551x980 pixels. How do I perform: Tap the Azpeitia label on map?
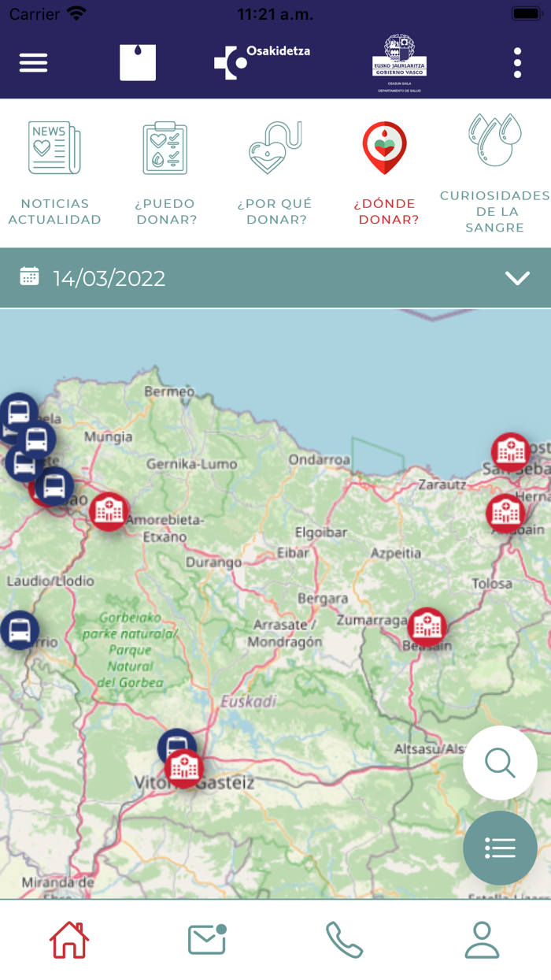(x=396, y=553)
